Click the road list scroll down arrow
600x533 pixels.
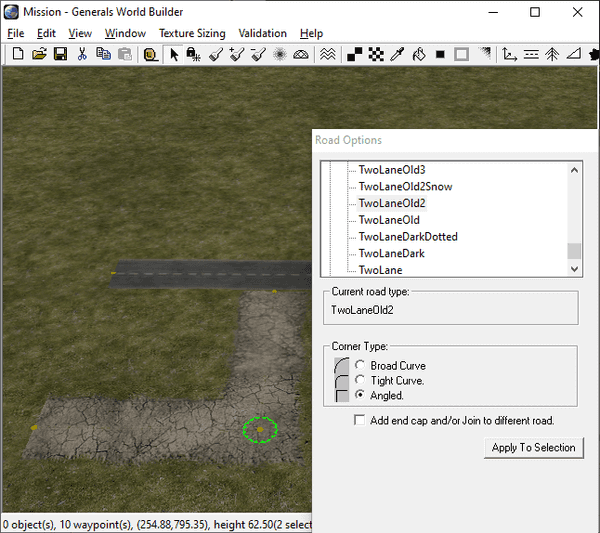tap(574, 269)
